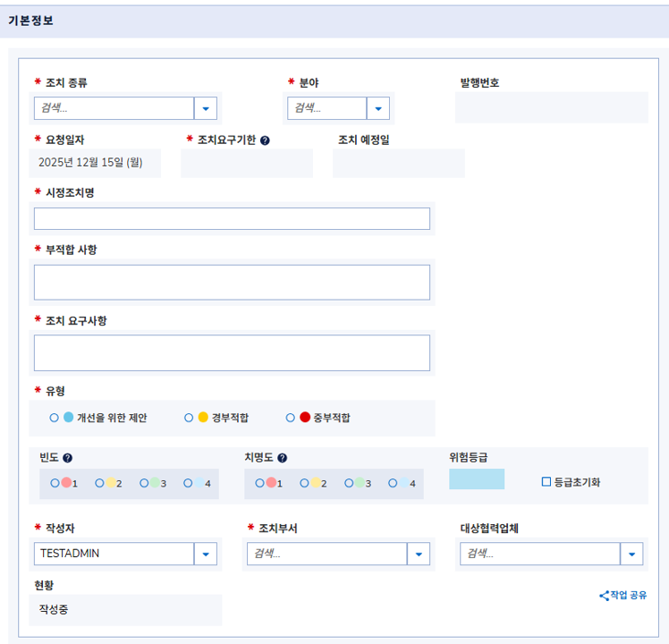The width and height of the screenshot is (669, 644).
Task: Open the 대상협력업체 dropdown
Action: click(631, 554)
